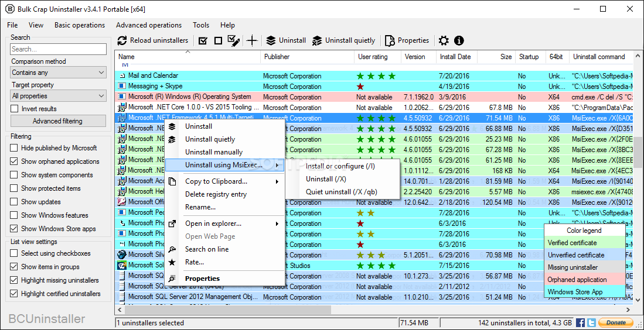Tick the Show updates checkbox
Viewport: 644px width, 330px height.
pos(14,202)
